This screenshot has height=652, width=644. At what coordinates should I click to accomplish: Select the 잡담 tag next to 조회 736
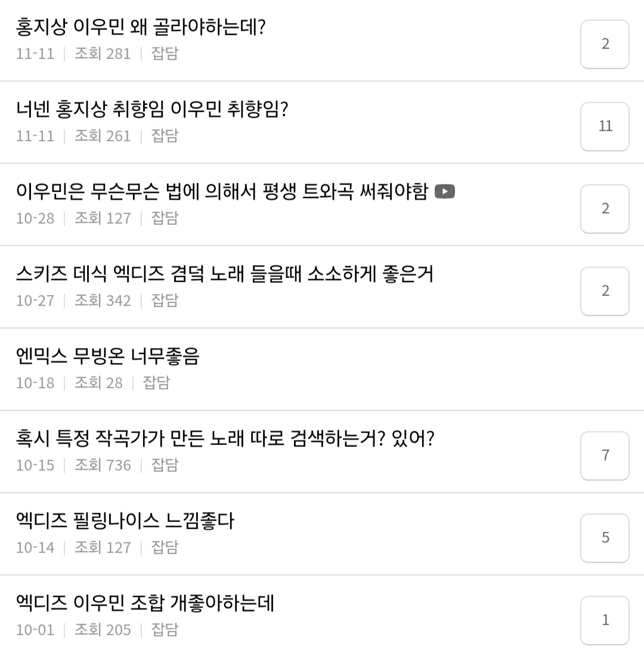point(165,465)
